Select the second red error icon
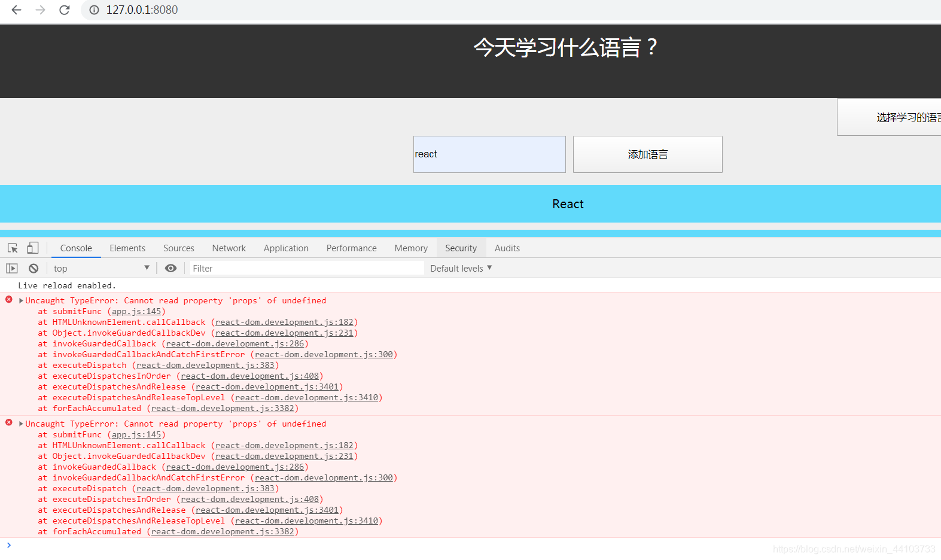Viewport: 941px width, 560px height. 9,422
